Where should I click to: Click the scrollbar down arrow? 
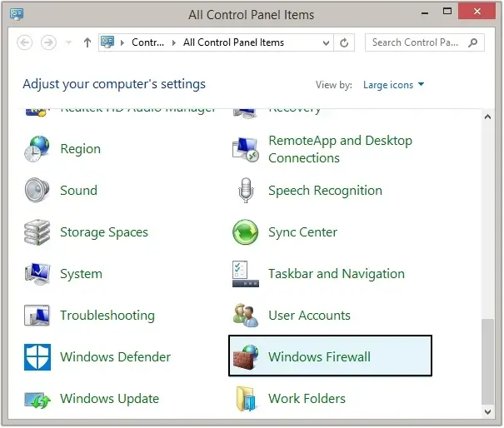[x=487, y=411]
